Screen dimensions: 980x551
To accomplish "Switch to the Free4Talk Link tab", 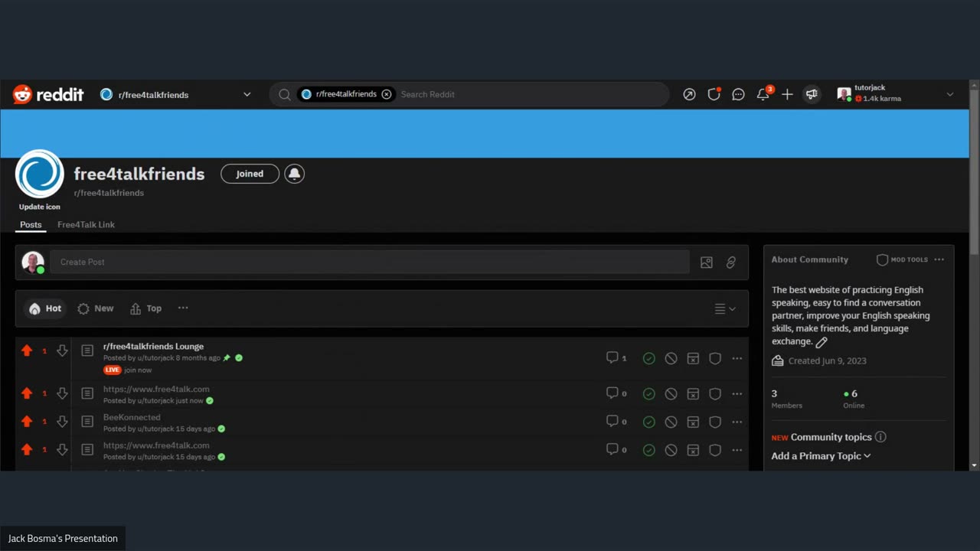I will point(86,224).
